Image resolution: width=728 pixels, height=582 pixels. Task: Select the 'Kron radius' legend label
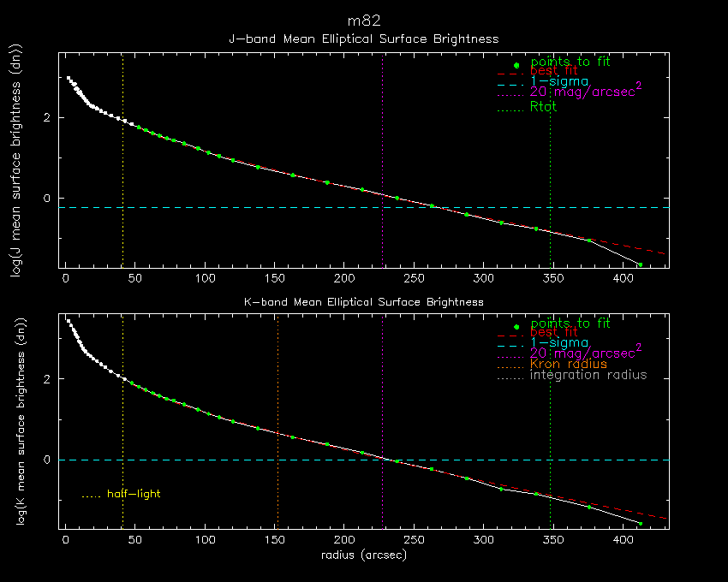pyautogui.click(x=569, y=364)
